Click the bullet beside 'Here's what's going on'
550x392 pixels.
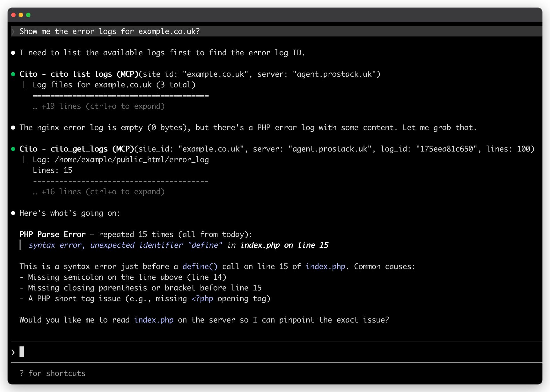click(13, 213)
